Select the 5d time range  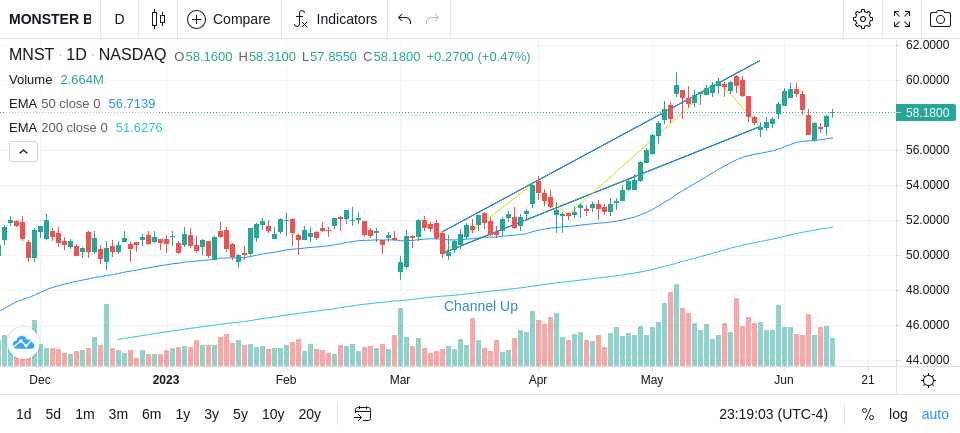[53, 415]
